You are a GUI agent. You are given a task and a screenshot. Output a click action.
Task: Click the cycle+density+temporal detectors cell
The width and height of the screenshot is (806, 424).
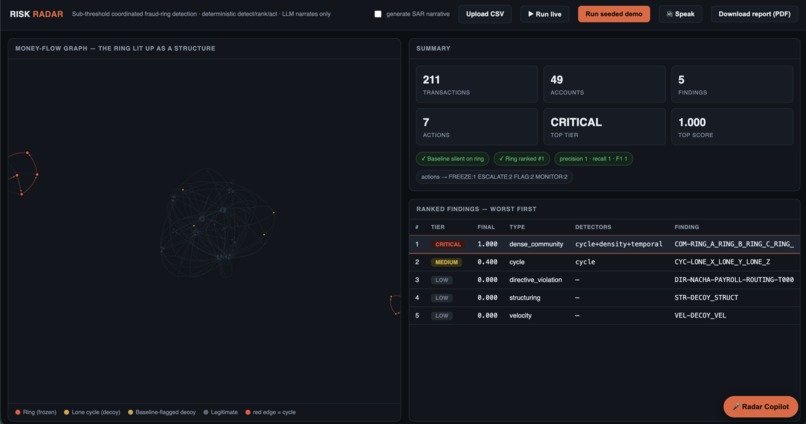[618, 244]
